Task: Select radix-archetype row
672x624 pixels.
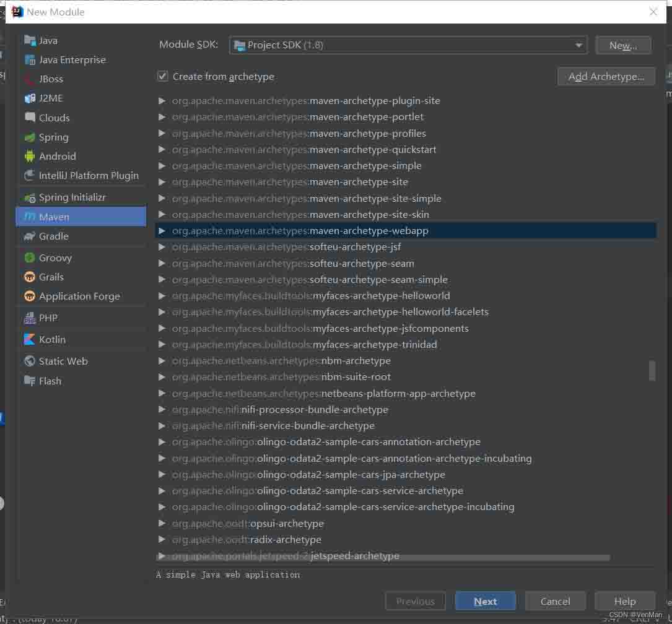Action: [406, 540]
